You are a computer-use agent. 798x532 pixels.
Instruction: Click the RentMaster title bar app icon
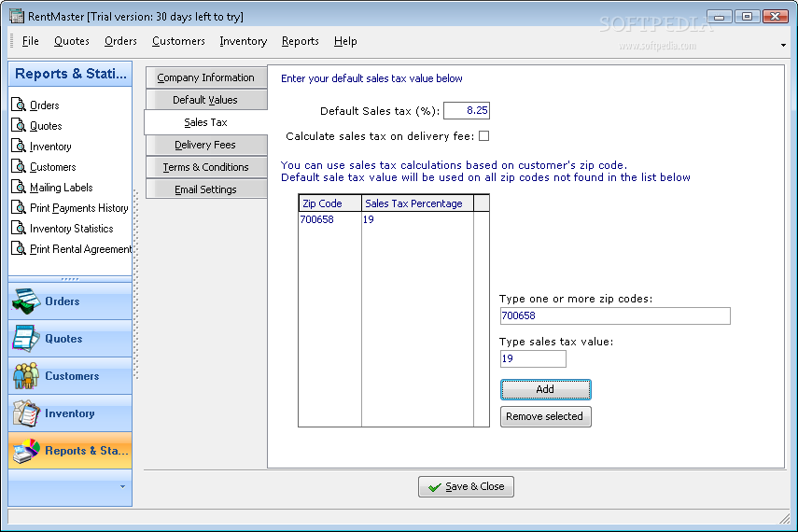click(x=17, y=16)
